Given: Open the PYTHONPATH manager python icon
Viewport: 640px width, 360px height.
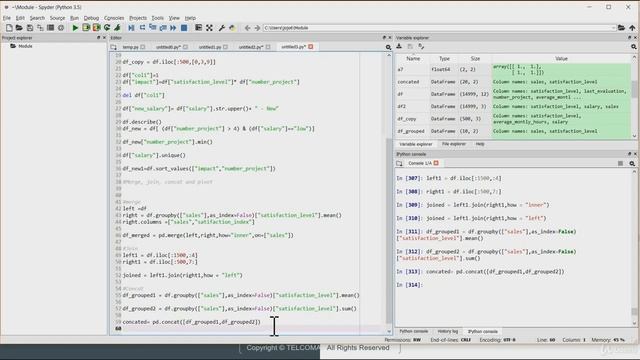Looking at the screenshot, I should (232, 28).
